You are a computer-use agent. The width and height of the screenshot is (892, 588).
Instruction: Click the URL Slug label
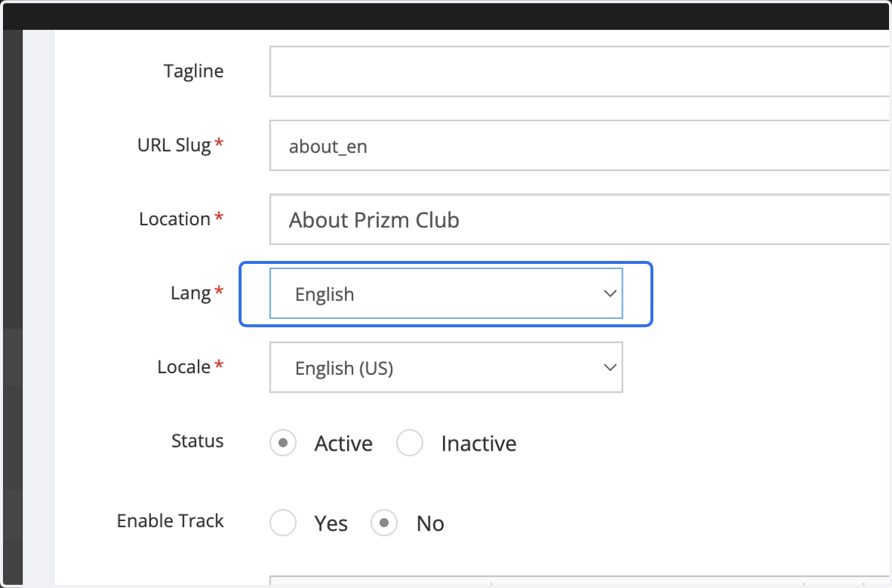click(x=174, y=145)
